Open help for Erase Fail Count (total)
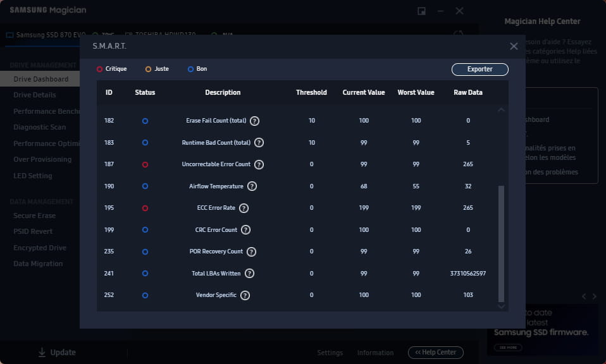Screen dimensions: 606x364 pyautogui.click(x=254, y=121)
